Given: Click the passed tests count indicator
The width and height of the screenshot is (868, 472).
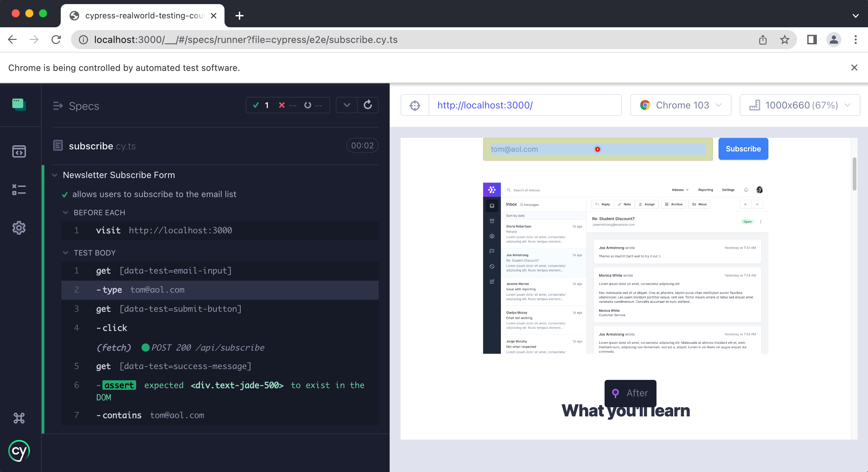Looking at the screenshot, I should (261, 105).
